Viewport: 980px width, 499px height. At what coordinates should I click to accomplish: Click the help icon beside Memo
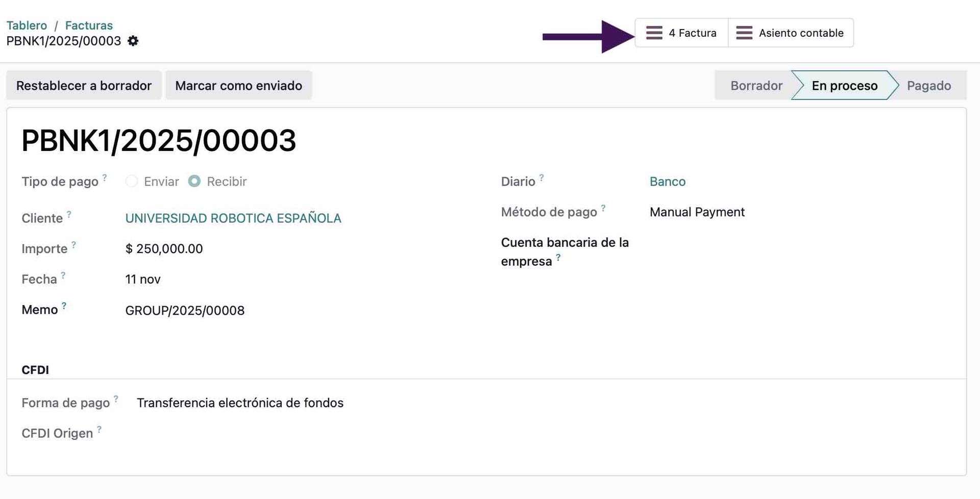coord(64,305)
